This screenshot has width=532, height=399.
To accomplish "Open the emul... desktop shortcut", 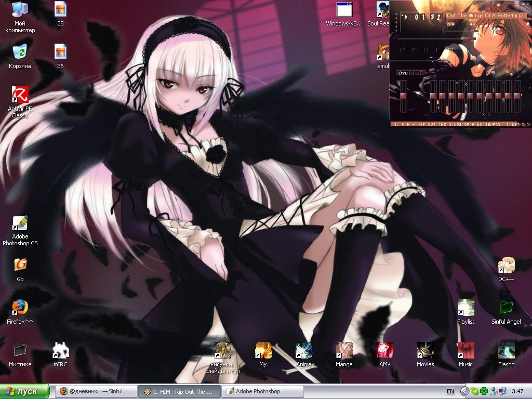I will [383, 56].
